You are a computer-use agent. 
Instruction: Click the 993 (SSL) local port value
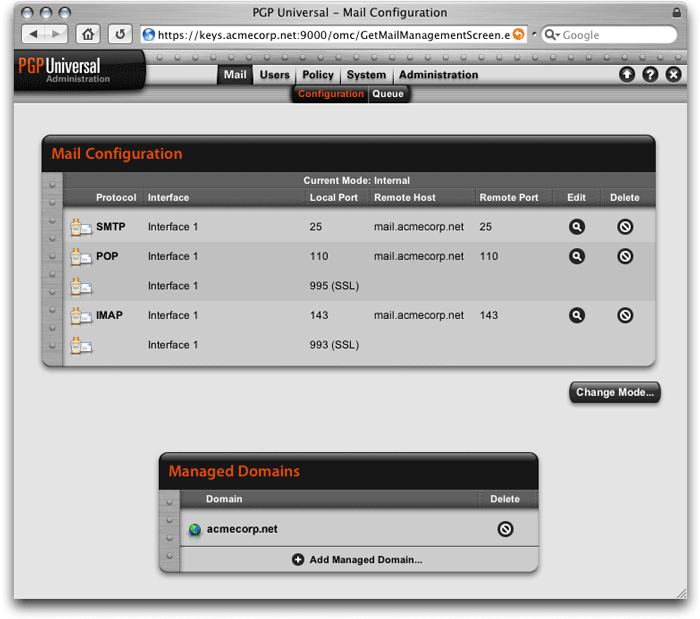[334, 345]
